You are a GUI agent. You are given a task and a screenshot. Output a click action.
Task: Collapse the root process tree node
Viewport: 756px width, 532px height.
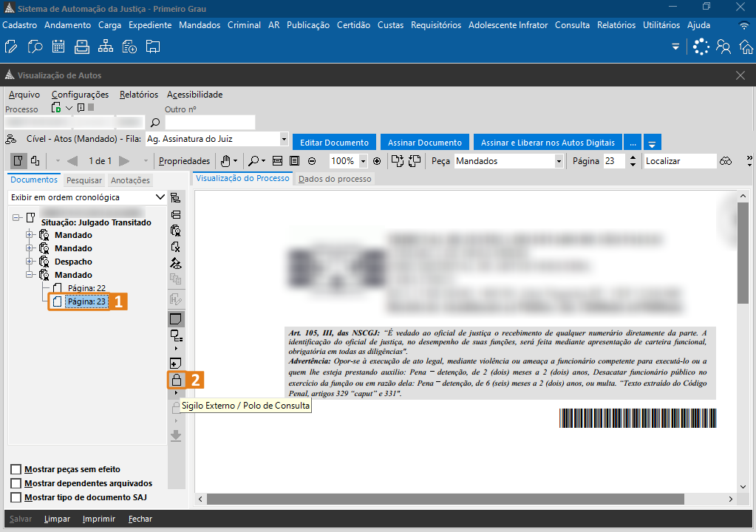pyautogui.click(x=16, y=217)
